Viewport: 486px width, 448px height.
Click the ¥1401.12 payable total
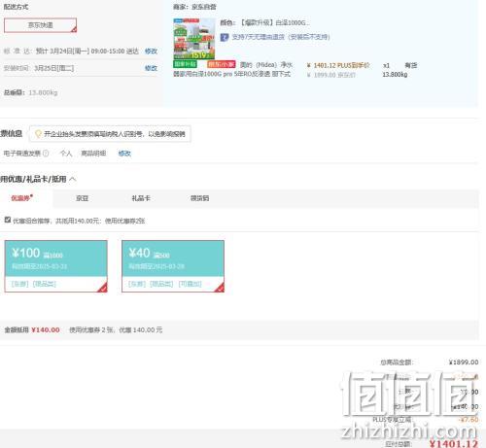pos(454,443)
